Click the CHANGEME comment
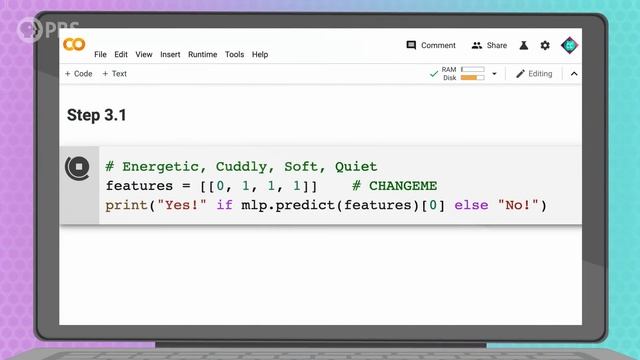 [395, 186]
